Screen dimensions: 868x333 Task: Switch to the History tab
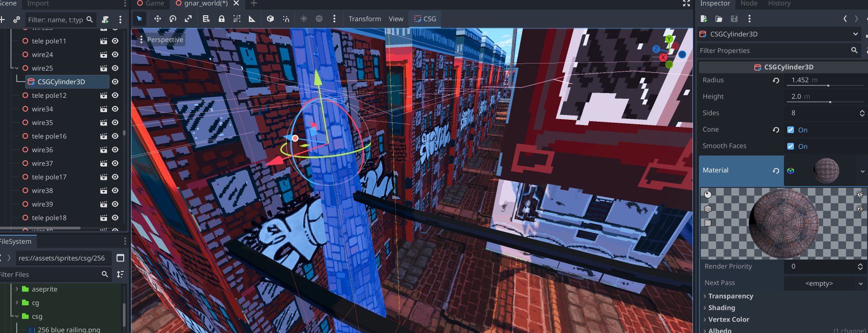(779, 3)
